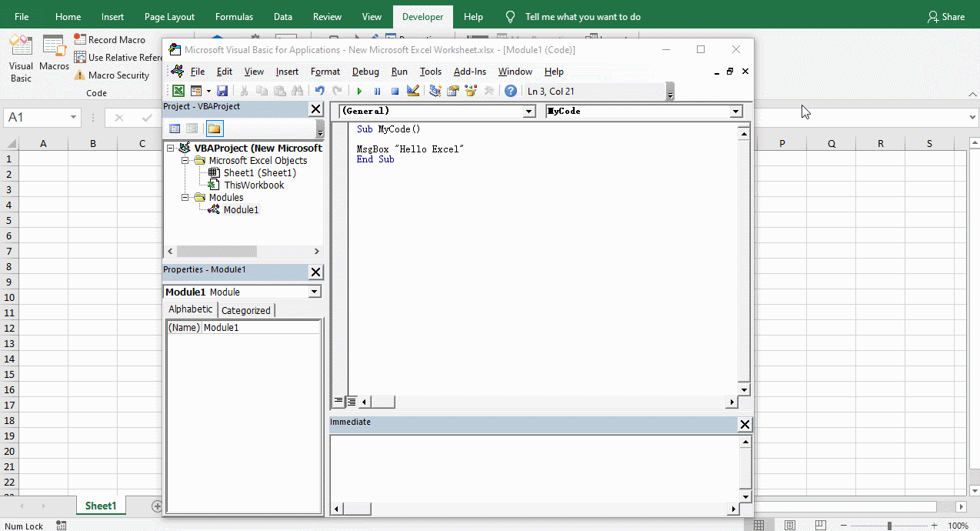
Task: Close the Project - VBAProject panel
Action: tap(315, 109)
